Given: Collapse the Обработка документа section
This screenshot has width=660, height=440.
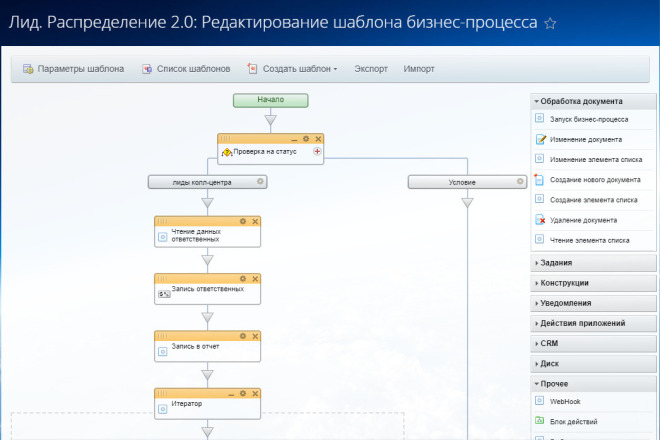Looking at the screenshot, I should [x=593, y=101].
